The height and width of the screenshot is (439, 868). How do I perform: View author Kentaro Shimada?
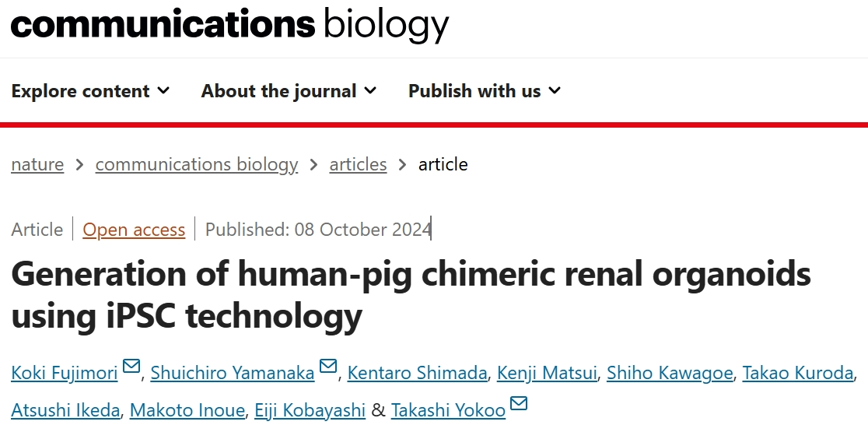pos(418,373)
